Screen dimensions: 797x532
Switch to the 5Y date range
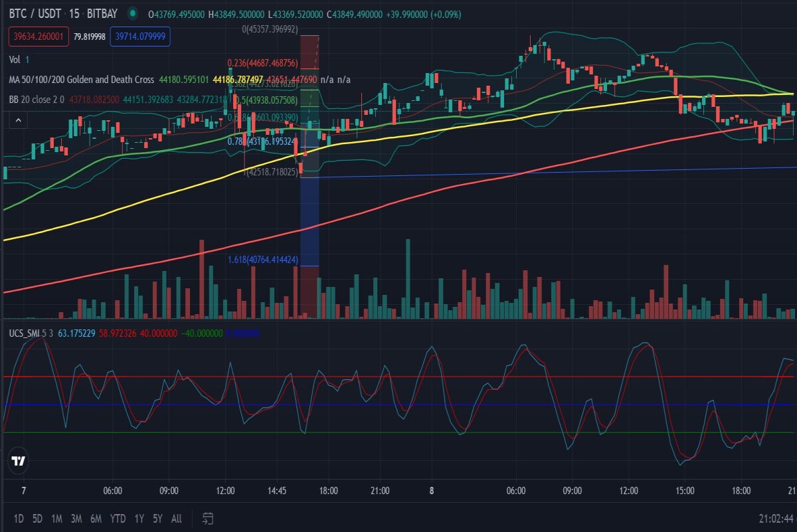(x=157, y=518)
